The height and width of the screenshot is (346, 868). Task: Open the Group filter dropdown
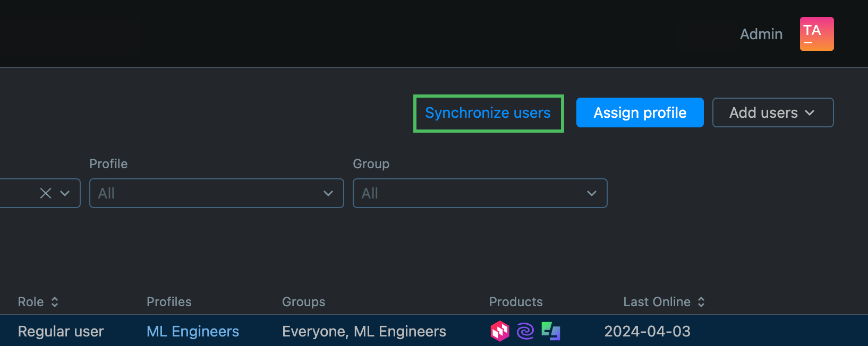480,193
